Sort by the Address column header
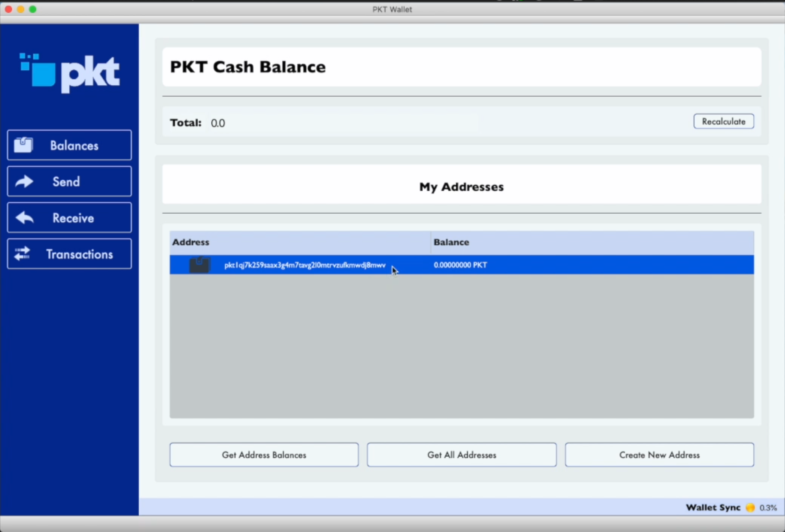785x532 pixels. point(190,242)
